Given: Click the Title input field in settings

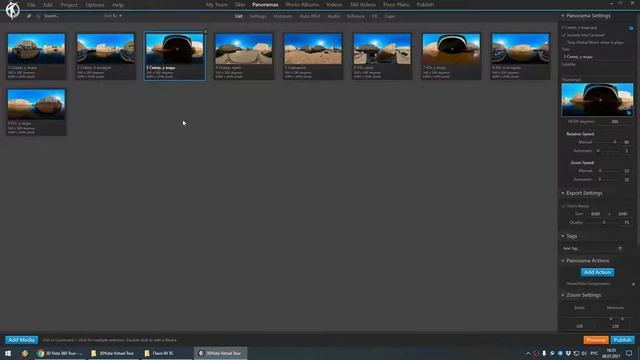Looking at the screenshot, I should click(597, 57).
